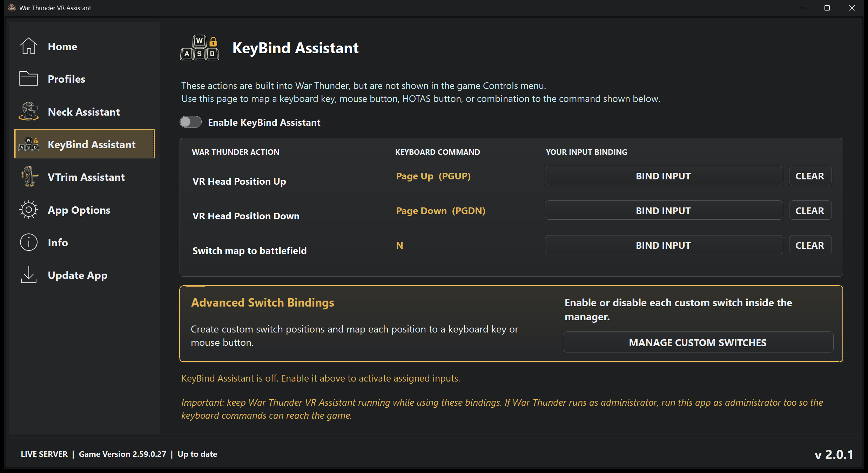
Task: Maximize the War Thunder VR Assistant window
Action: [827, 8]
